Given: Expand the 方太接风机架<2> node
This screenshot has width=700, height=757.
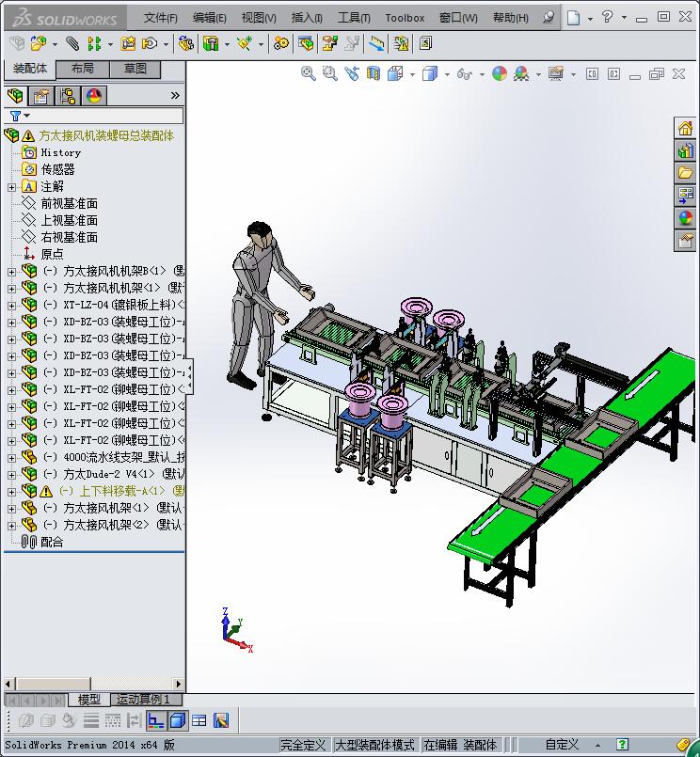Looking at the screenshot, I should [11, 526].
